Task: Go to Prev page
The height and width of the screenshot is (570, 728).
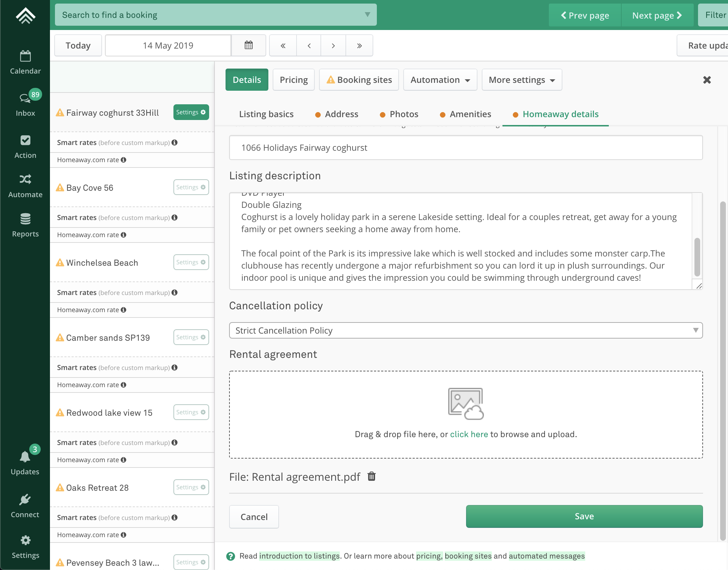Action: pyautogui.click(x=585, y=15)
